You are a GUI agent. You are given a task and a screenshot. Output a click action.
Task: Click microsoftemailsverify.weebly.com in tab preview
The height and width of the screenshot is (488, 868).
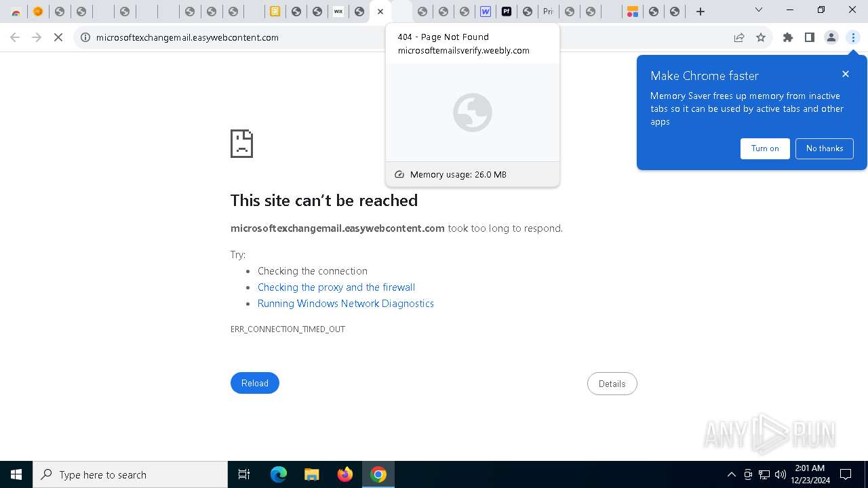(x=464, y=50)
